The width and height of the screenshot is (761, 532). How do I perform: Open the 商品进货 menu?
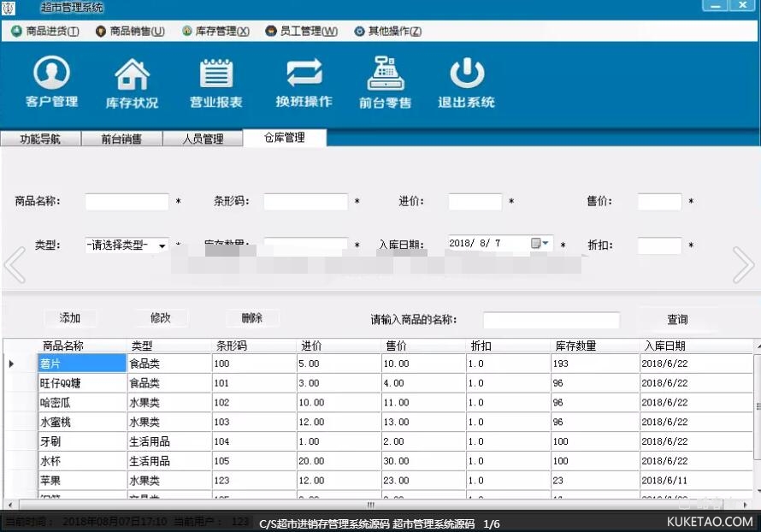pyautogui.click(x=45, y=32)
